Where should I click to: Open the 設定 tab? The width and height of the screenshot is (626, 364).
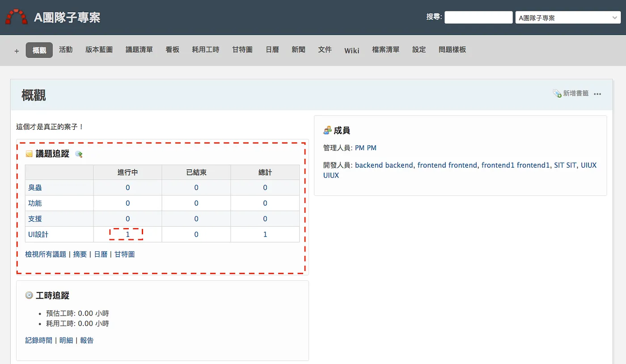point(419,50)
